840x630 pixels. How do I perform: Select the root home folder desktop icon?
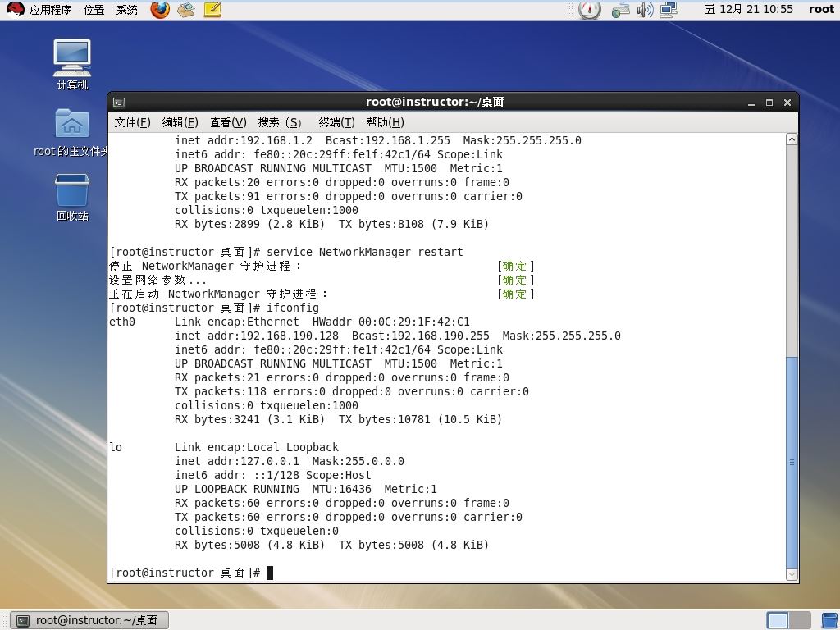71,133
